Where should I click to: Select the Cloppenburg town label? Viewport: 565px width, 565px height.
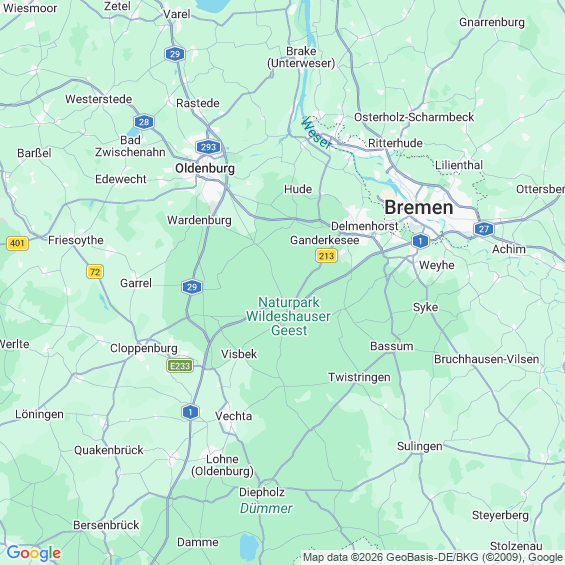coord(144,348)
